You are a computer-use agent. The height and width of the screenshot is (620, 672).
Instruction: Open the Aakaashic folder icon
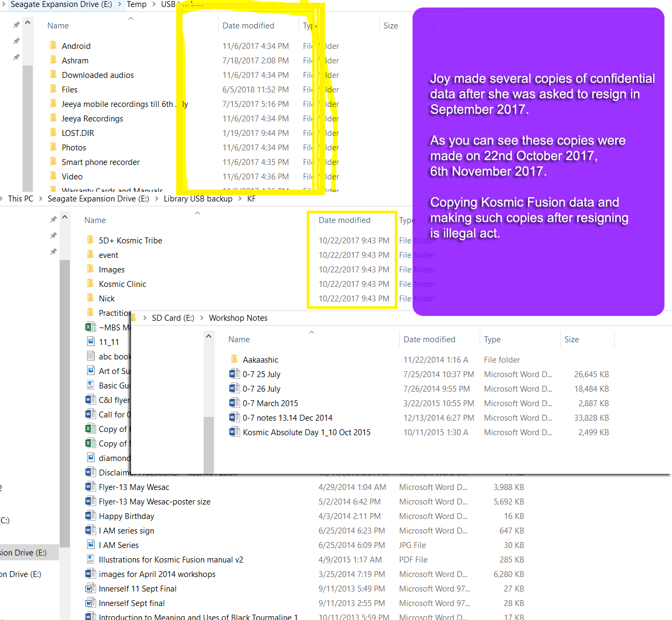pos(234,359)
